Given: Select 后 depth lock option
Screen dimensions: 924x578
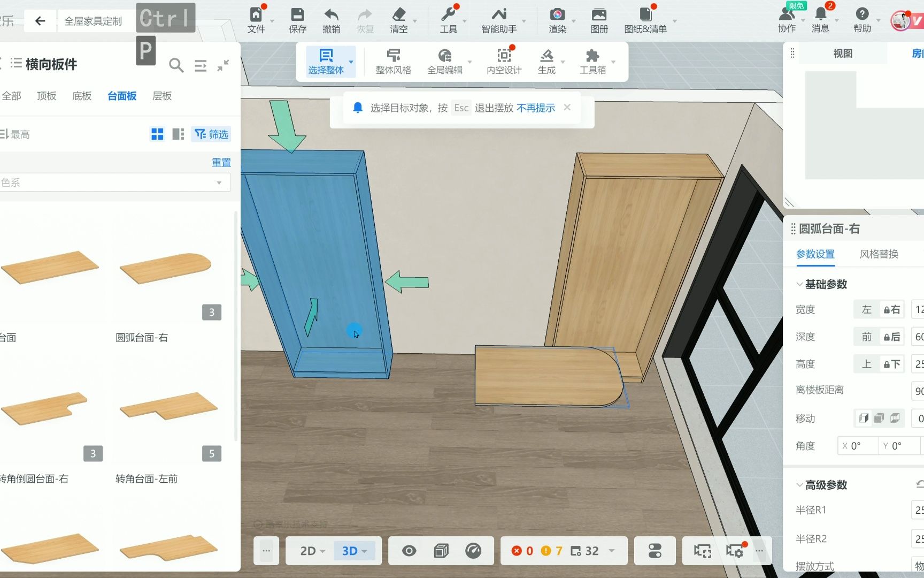Looking at the screenshot, I should point(891,337).
